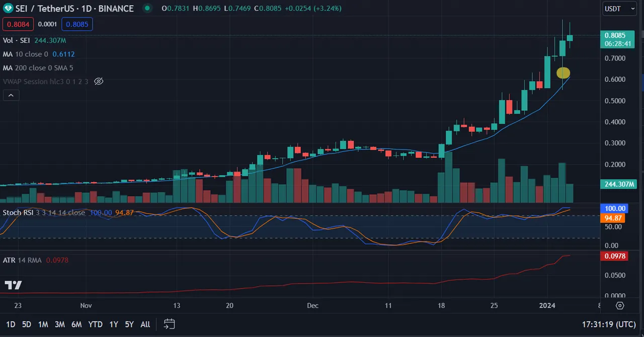Click the 0.7000 price axis level
Screen dimensions: 644x337
click(x=615, y=58)
